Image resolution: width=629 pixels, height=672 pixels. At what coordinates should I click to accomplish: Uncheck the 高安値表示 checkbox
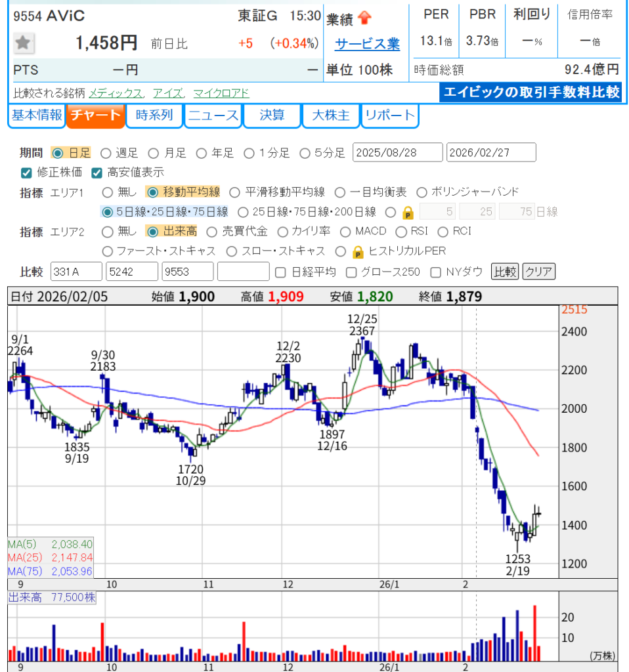[97, 173]
